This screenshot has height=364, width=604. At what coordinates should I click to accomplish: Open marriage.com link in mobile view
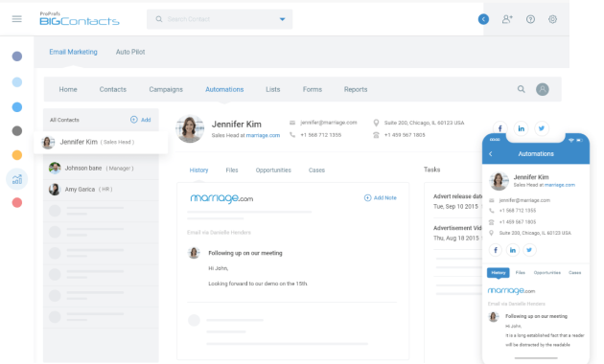pyautogui.click(x=560, y=185)
